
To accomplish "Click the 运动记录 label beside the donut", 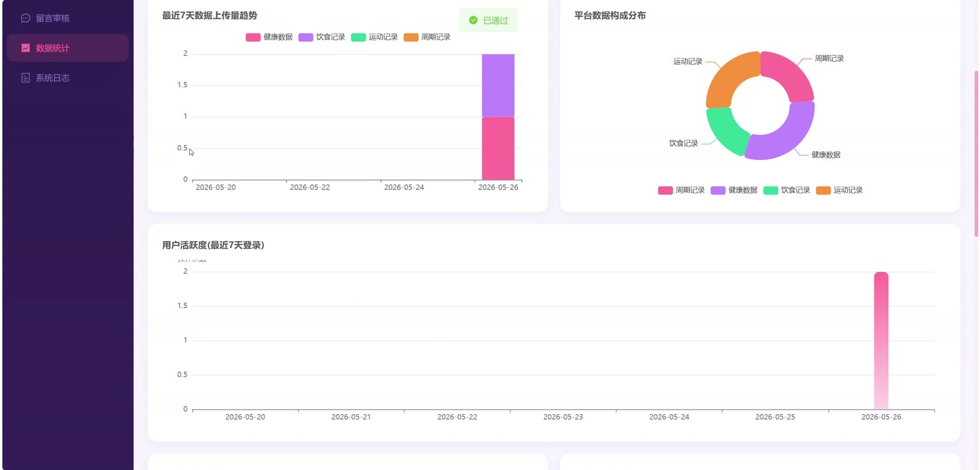I will click(688, 61).
